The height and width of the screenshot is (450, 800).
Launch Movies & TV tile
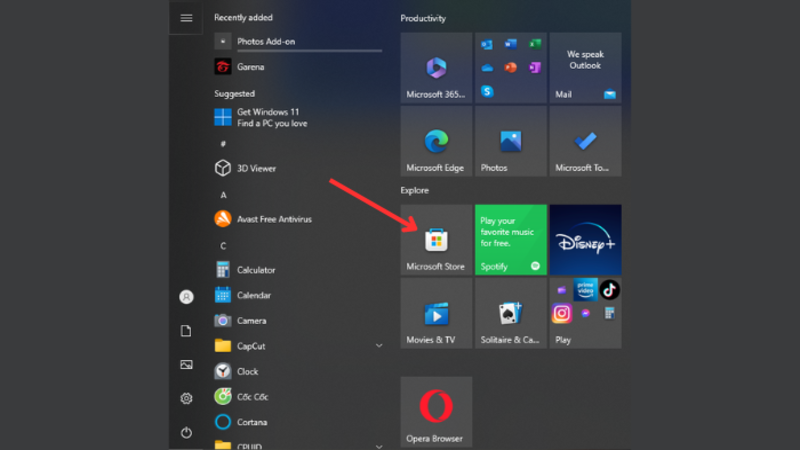pos(436,313)
